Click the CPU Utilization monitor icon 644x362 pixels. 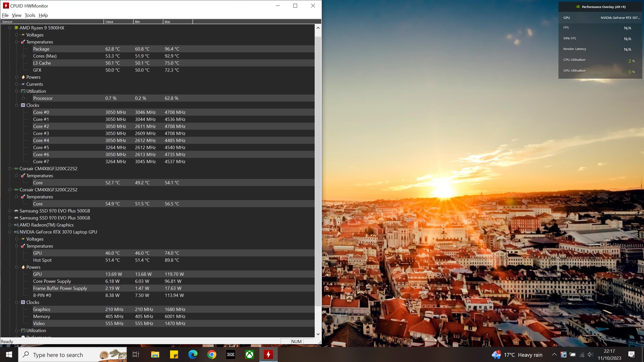tap(23, 91)
